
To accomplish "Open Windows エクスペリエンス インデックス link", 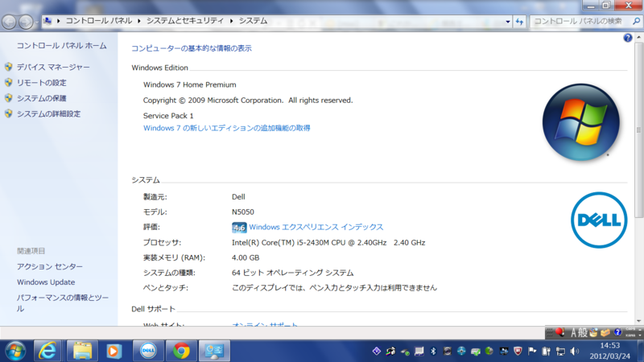I will tap(316, 227).
